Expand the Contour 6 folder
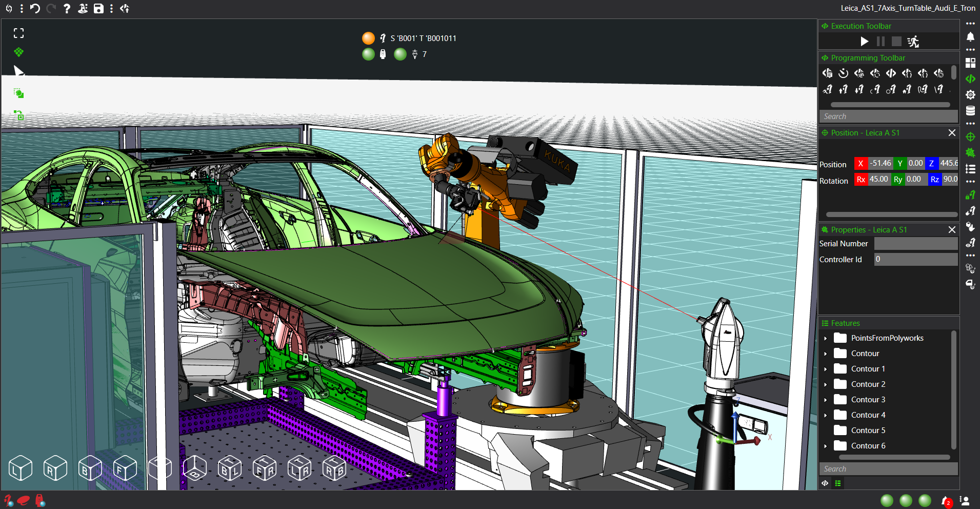The image size is (980, 509). 826,446
